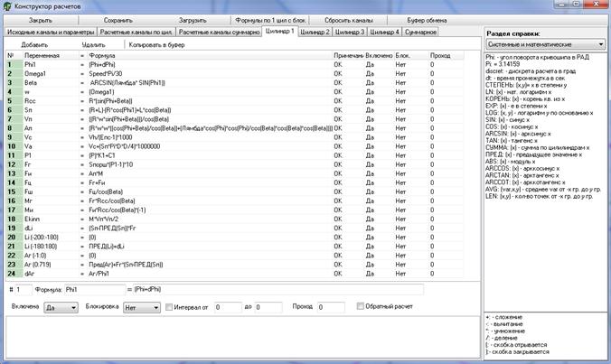Select row 2 variable Omega1
The width and height of the screenshot is (611, 364).
coord(35,73)
